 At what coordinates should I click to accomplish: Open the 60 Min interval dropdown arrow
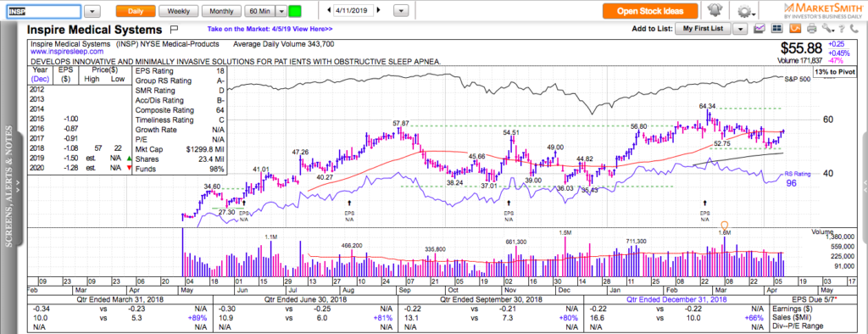(x=281, y=10)
